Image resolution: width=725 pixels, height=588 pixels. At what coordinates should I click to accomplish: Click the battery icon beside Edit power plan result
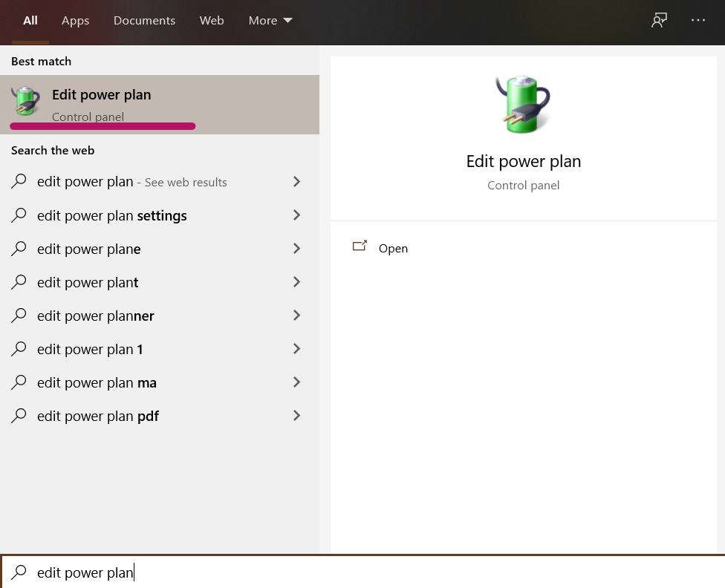click(x=26, y=100)
